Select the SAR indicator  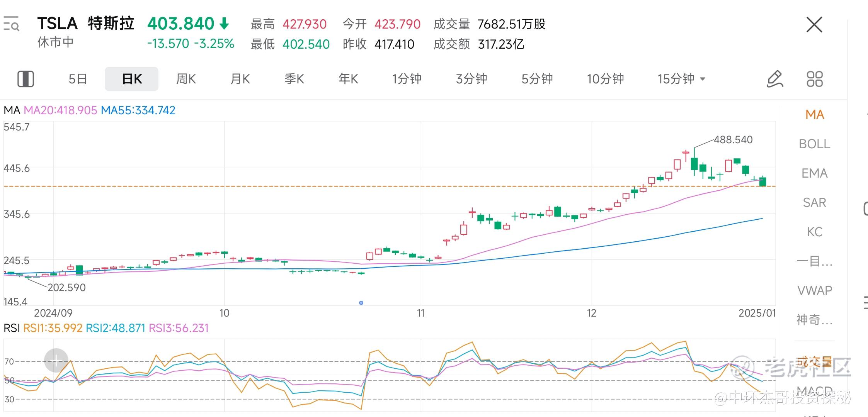point(815,203)
